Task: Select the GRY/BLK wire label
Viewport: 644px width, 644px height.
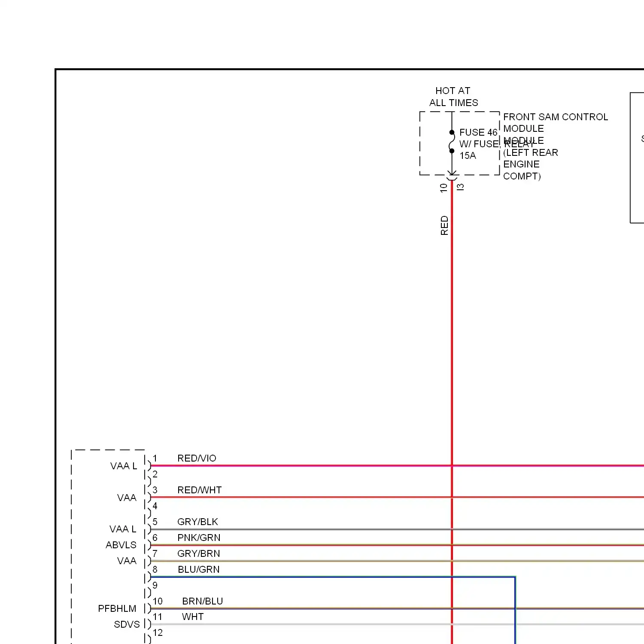Action: [197, 522]
